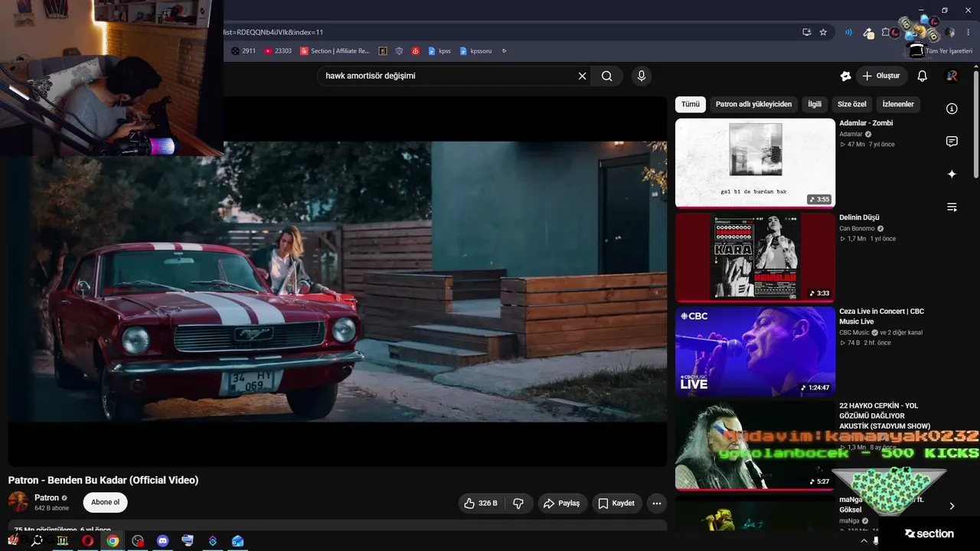Subscribe with the Abone ol button
Image resolution: width=980 pixels, height=551 pixels.
(106, 502)
